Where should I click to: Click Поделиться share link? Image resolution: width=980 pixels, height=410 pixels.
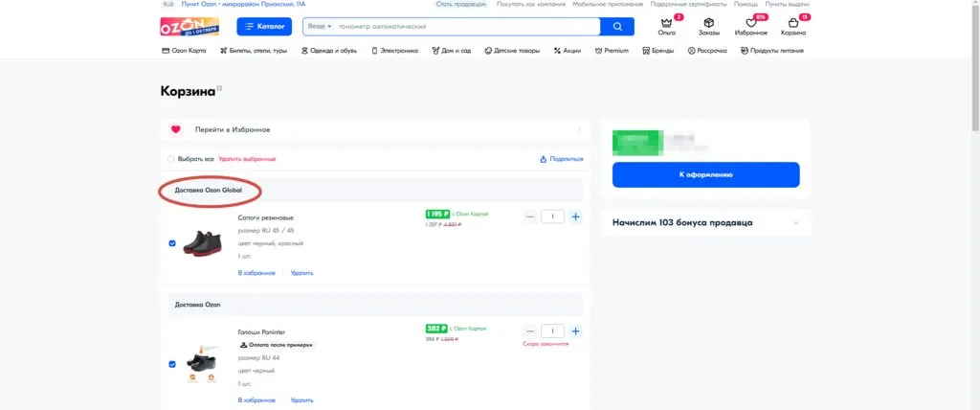point(561,159)
